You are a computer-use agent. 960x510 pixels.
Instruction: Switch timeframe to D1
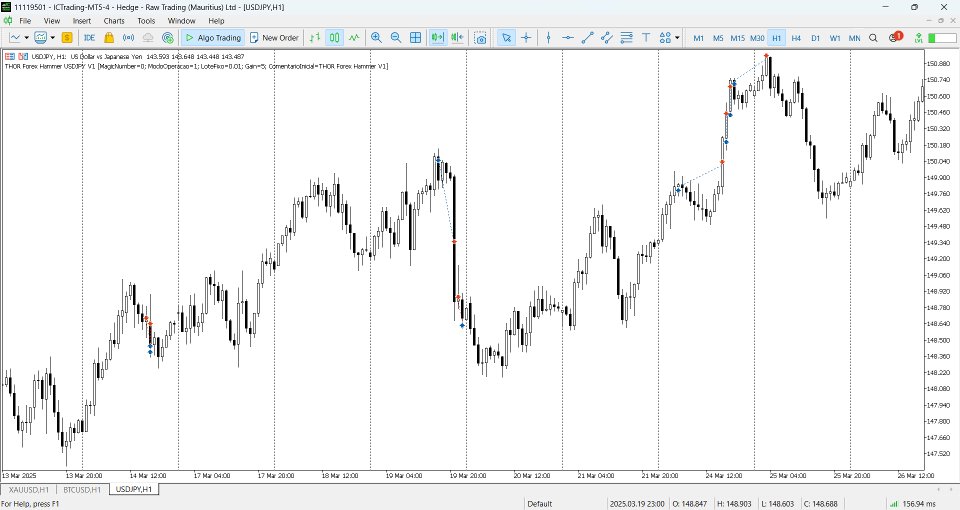point(816,38)
